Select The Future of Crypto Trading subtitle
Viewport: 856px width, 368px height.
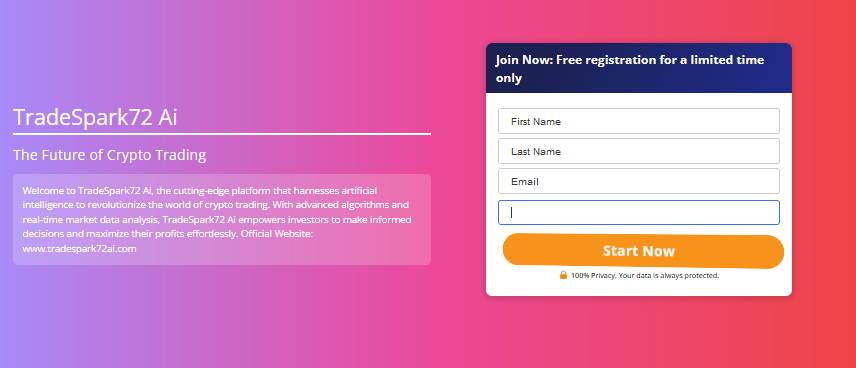coord(110,155)
